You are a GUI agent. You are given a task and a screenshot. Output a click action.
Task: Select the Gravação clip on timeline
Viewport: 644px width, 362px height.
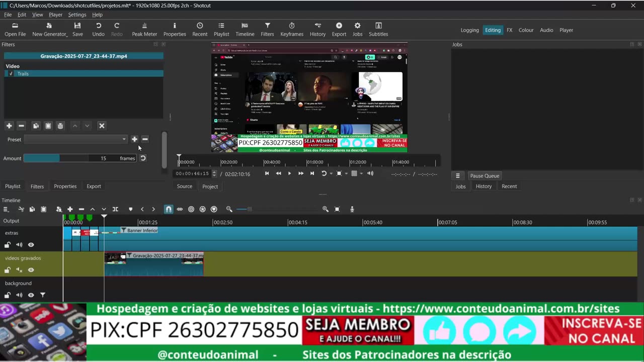tap(154, 264)
